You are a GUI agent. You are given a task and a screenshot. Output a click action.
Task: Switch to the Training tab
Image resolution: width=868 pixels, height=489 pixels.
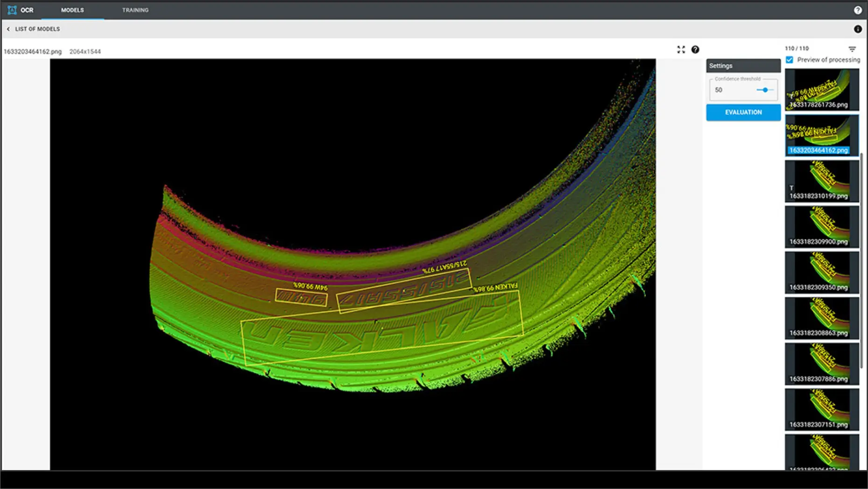pos(135,10)
